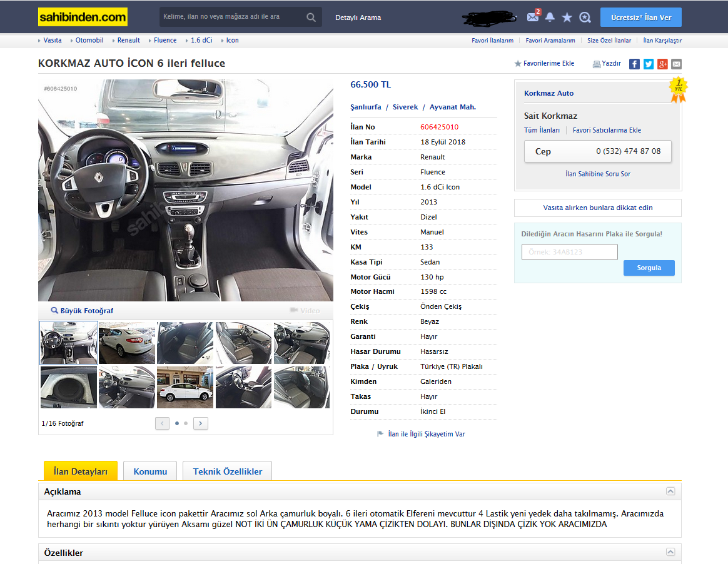Click the Cep phone number box

click(597, 151)
